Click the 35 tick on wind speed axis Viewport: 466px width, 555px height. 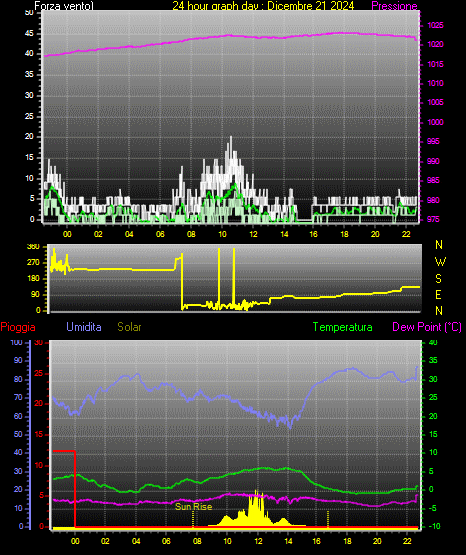point(29,75)
